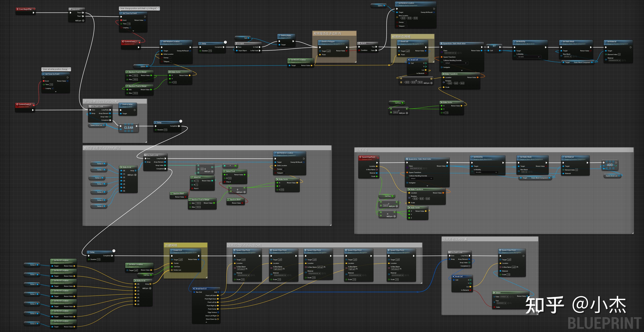Open the New Mesh Cylinder dropdown

click(567, 56)
